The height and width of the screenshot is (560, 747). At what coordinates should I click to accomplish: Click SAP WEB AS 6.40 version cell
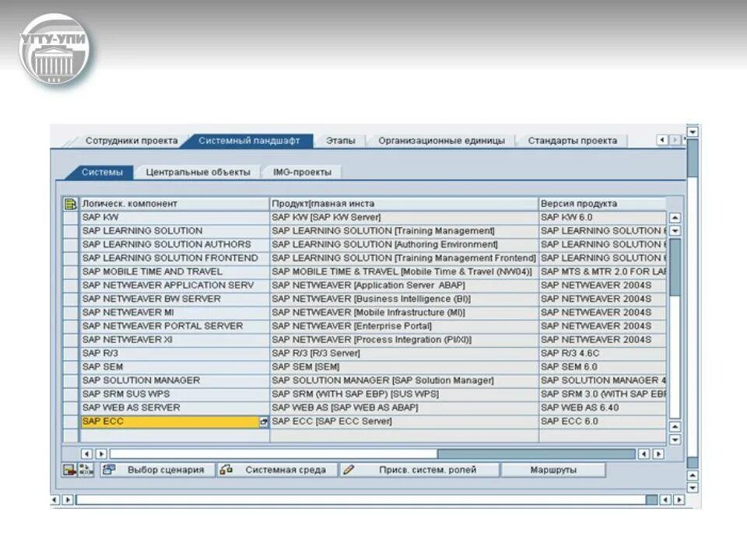602,408
